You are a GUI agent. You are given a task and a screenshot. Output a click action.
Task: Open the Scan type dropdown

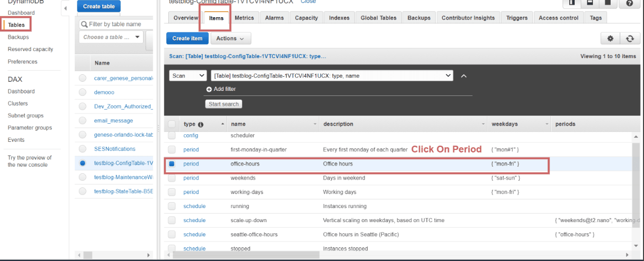188,76
